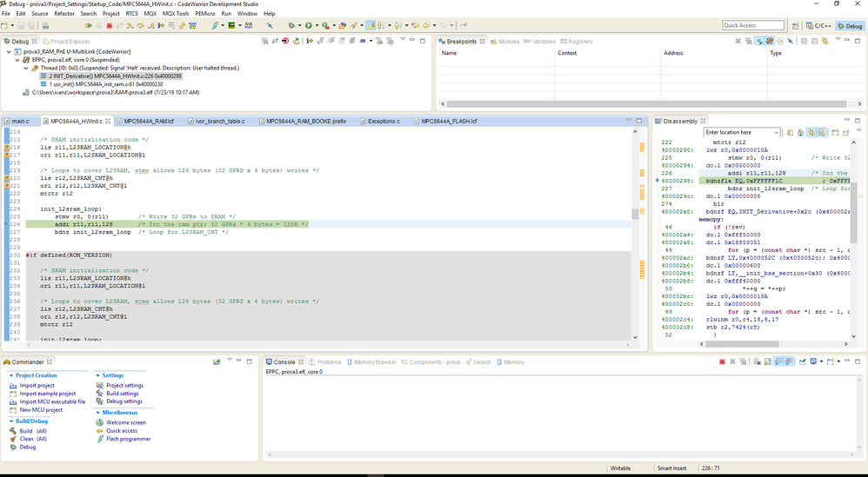Open the Refactor menu
The width and height of the screenshot is (868, 477).
tap(64, 13)
